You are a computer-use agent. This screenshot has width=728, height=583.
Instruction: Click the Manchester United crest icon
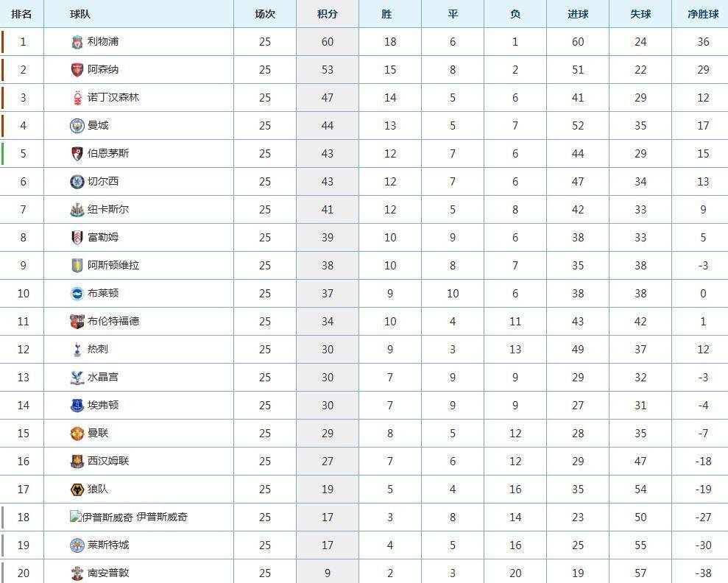coord(77,434)
